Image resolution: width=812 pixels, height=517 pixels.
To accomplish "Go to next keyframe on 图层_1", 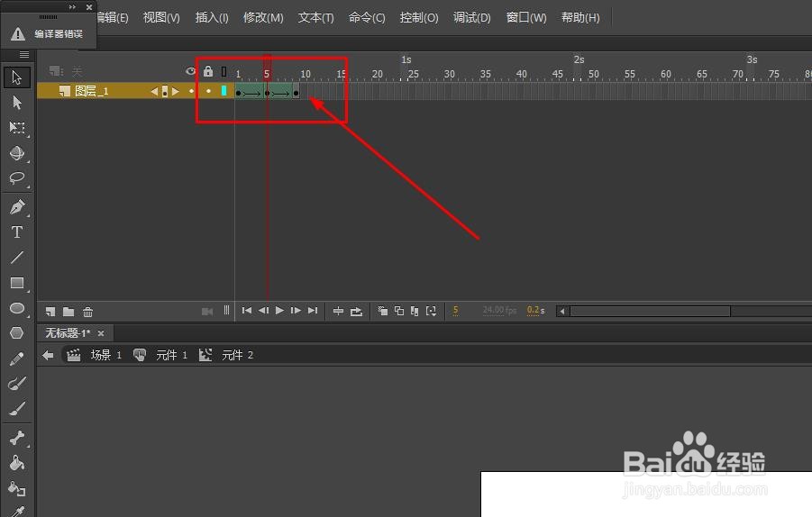I will click(176, 92).
